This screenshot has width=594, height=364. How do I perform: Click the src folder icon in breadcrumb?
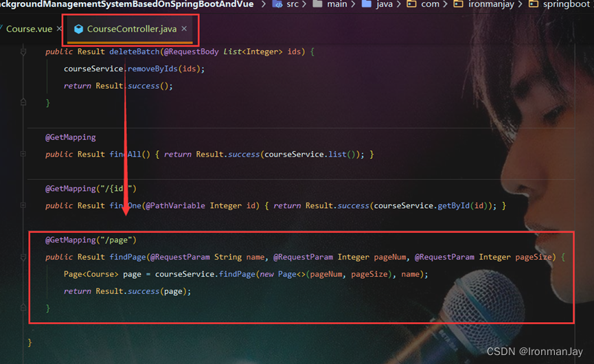click(x=277, y=4)
